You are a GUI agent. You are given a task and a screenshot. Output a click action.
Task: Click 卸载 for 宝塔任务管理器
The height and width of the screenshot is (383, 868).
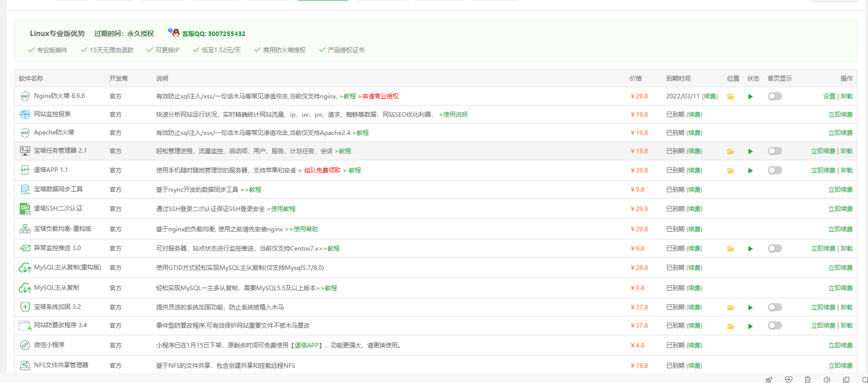coord(847,151)
